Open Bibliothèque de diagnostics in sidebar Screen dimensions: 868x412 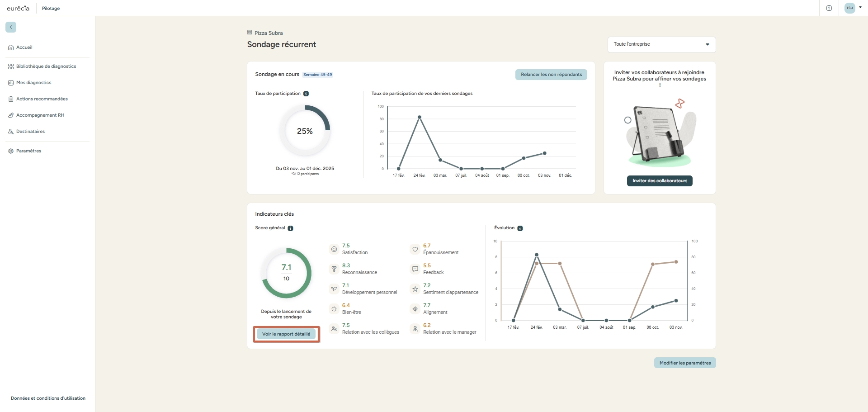click(46, 66)
